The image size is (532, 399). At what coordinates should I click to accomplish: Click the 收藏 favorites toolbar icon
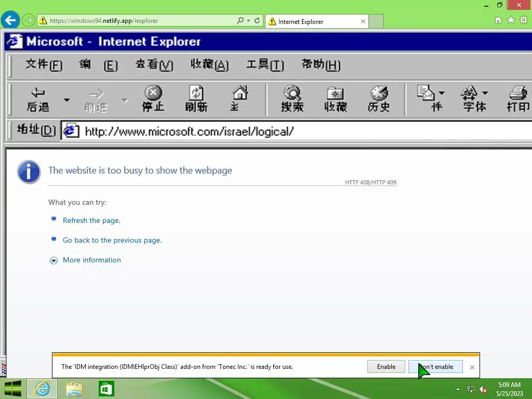coord(335,99)
